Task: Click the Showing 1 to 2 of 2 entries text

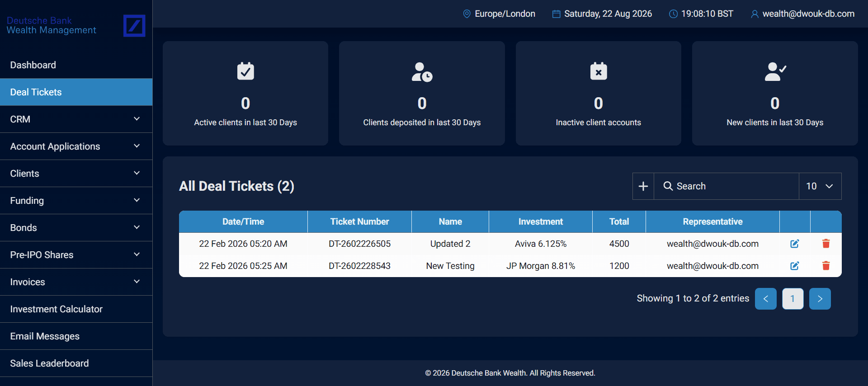Action: pos(693,298)
